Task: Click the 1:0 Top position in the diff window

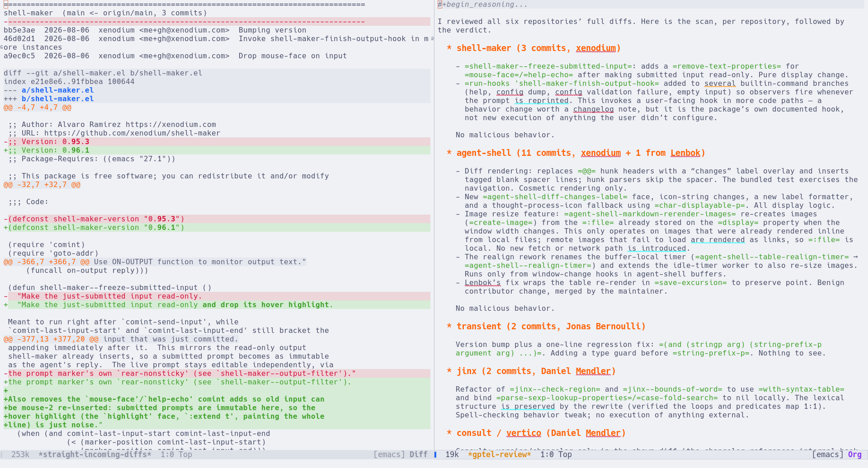Action: coord(176,454)
